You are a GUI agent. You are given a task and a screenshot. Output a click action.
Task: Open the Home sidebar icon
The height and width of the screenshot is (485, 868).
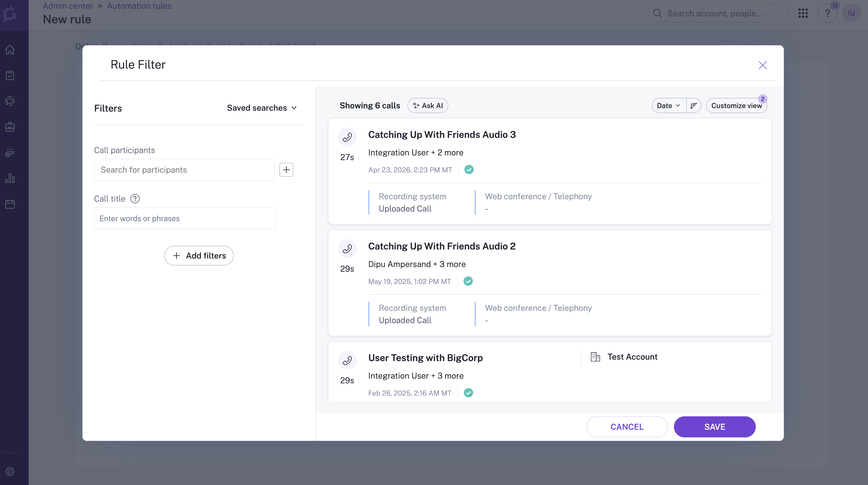click(x=10, y=49)
